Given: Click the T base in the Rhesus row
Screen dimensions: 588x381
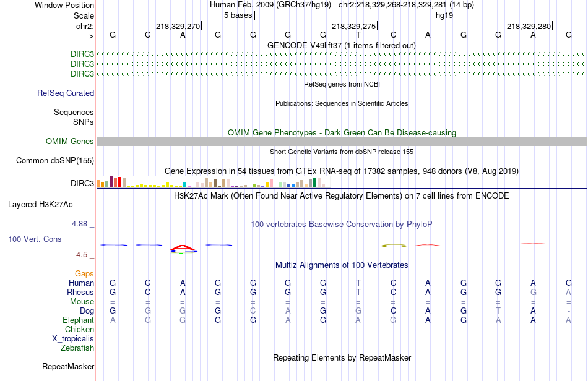Looking at the screenshot, I should pyautogui.click(x=358, y=292).
